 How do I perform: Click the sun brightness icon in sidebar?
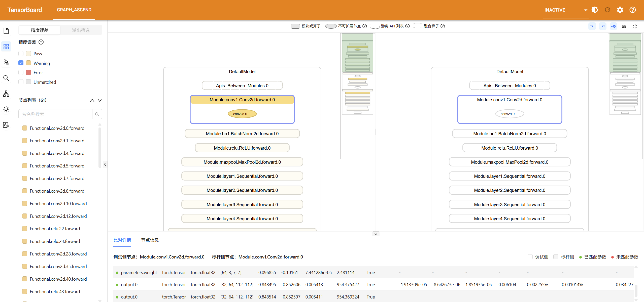(6, 109)
